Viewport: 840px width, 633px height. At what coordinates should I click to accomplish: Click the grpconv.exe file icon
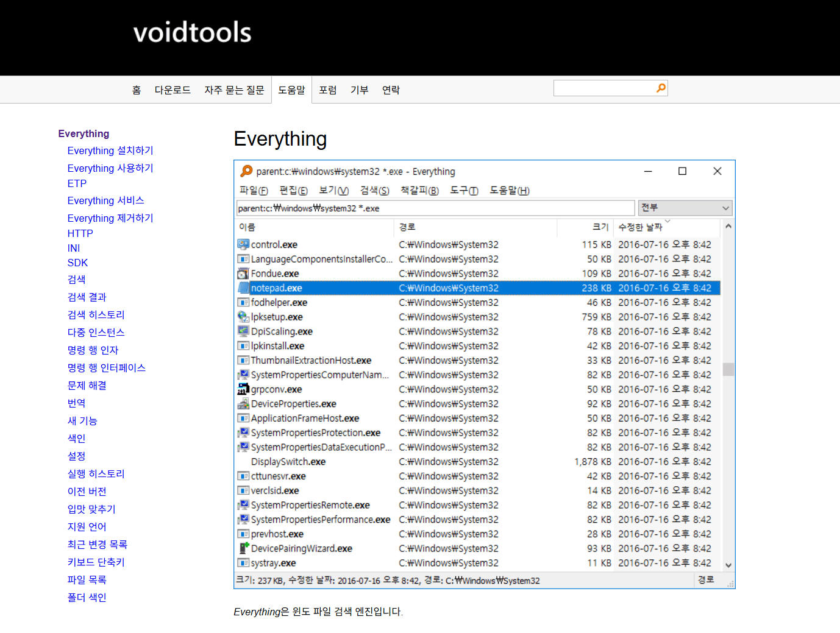243,389
